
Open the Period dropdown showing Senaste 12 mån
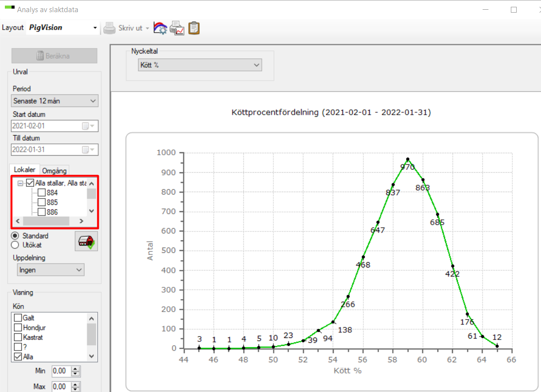tap(54, 101)
